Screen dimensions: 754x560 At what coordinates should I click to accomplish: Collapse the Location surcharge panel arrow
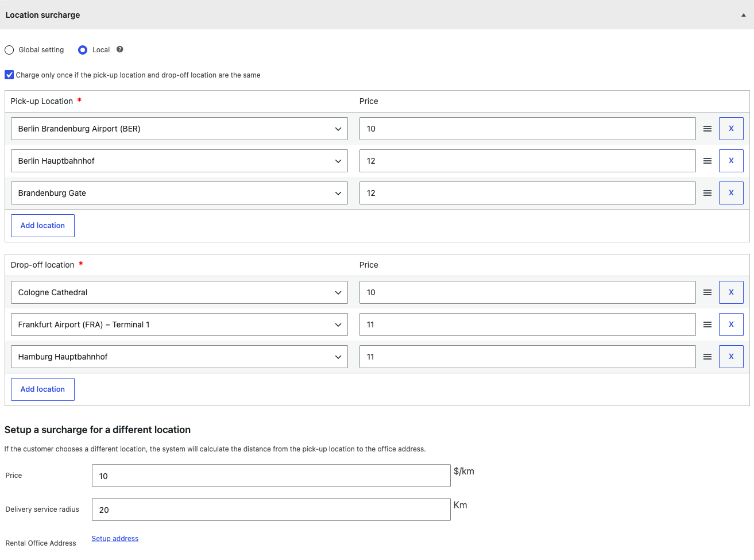[x=743, y=15]
